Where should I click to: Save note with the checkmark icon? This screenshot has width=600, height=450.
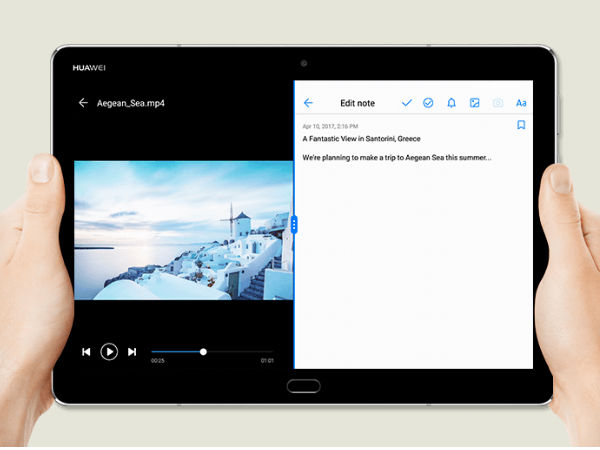(406, 103)
